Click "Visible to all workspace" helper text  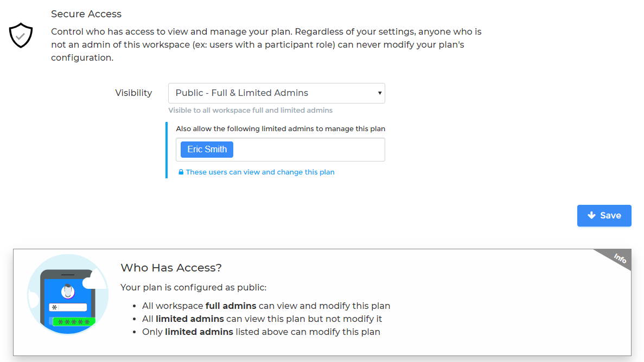coord(250,111)
